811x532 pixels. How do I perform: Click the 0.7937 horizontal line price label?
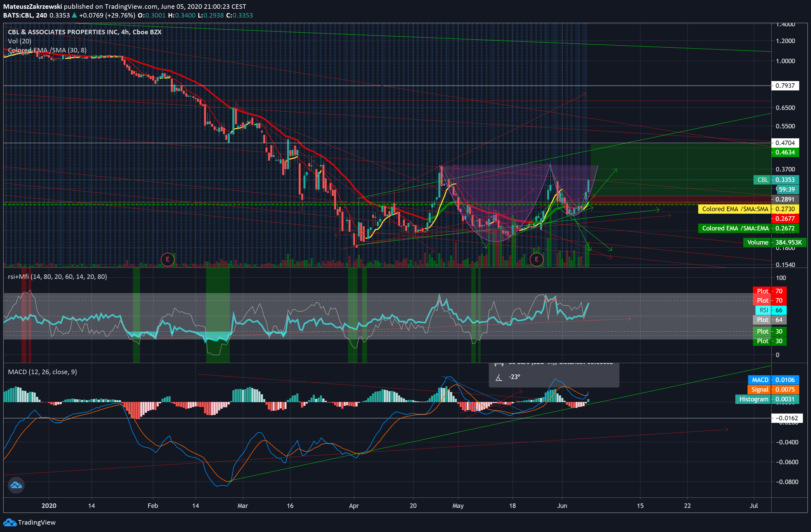(785, 86)
